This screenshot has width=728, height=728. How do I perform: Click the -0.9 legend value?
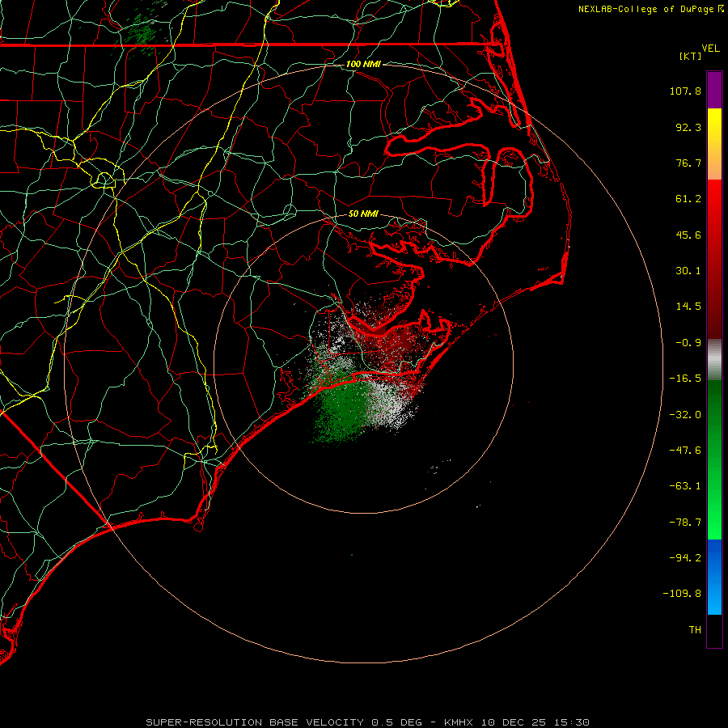(688, 343)
